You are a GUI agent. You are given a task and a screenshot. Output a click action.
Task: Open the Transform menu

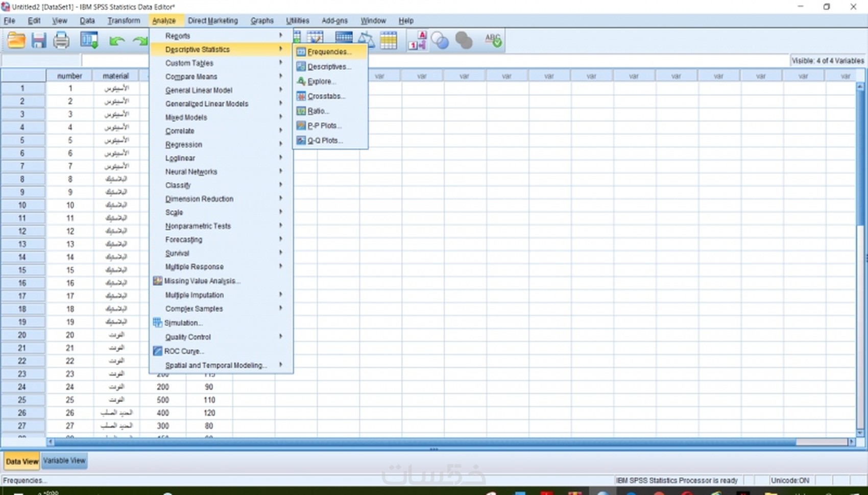[124, 21]
